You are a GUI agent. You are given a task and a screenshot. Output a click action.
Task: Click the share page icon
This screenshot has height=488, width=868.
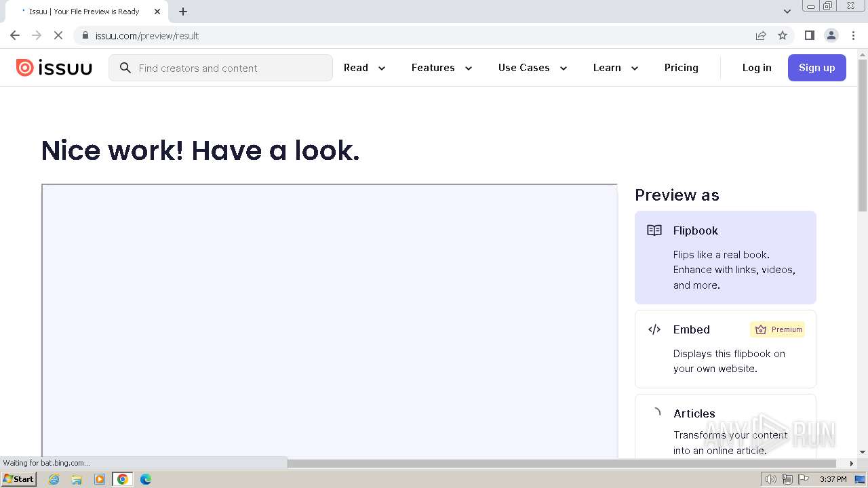[x=761, y=35]
